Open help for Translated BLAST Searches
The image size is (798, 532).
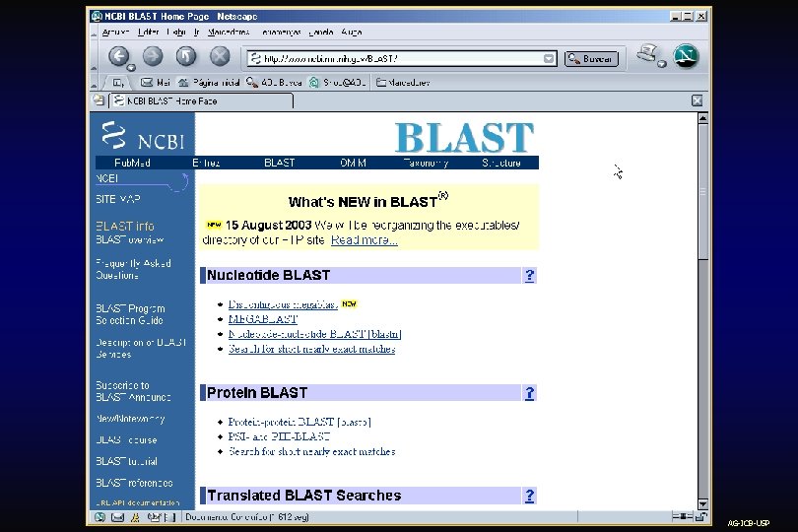[529, 496]
